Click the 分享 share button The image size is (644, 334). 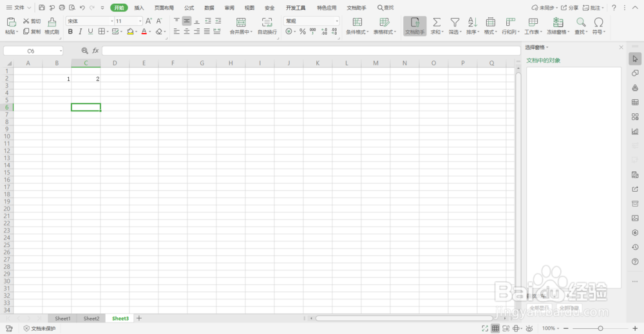(570, 8)
